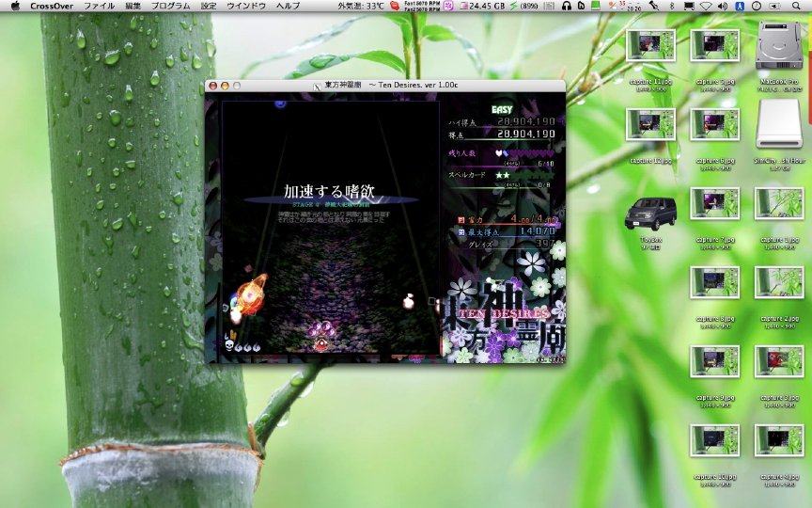Click the graze count 397
The height and width of the screenshot is (508, 812).
pos(545,243)
